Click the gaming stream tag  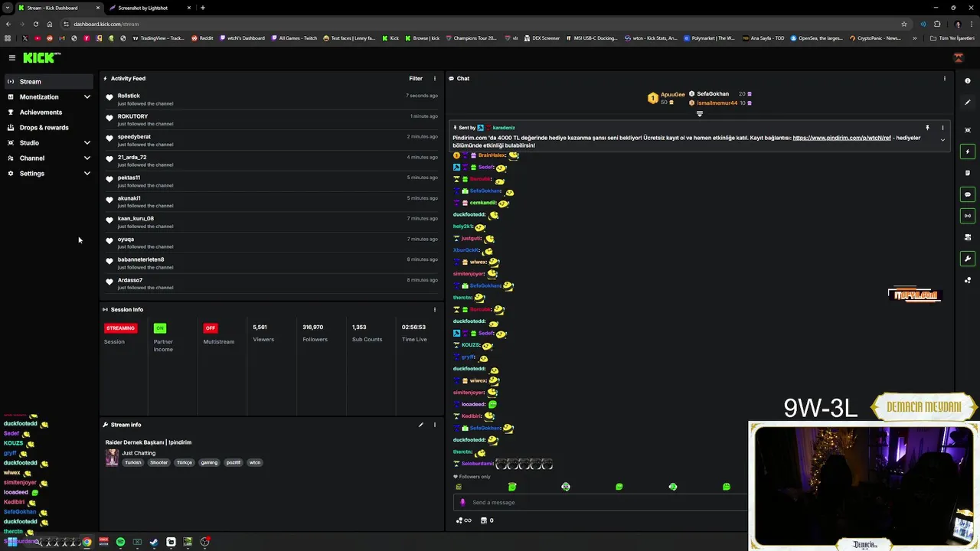[209, 462]
